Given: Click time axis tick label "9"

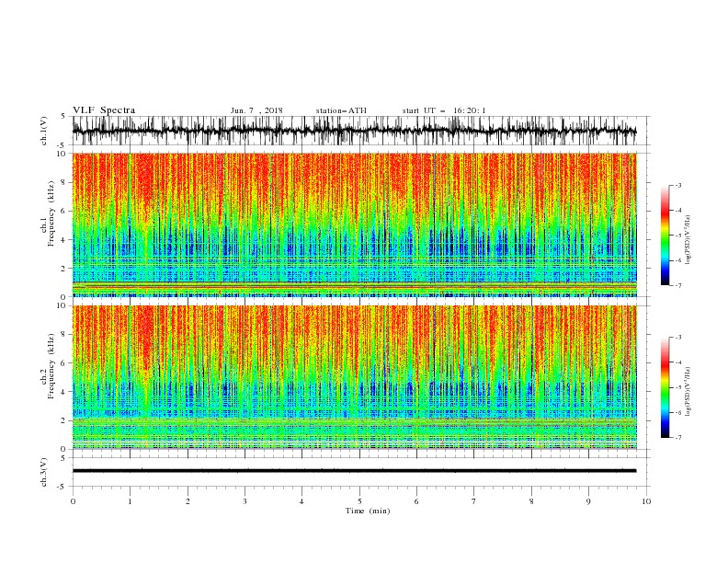Looking at the screenshot, I should pos(588,501).
